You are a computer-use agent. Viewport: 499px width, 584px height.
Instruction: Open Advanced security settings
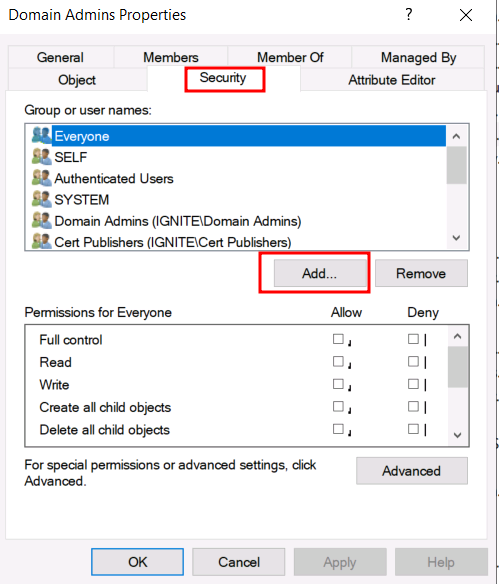(x=412, y=471)
